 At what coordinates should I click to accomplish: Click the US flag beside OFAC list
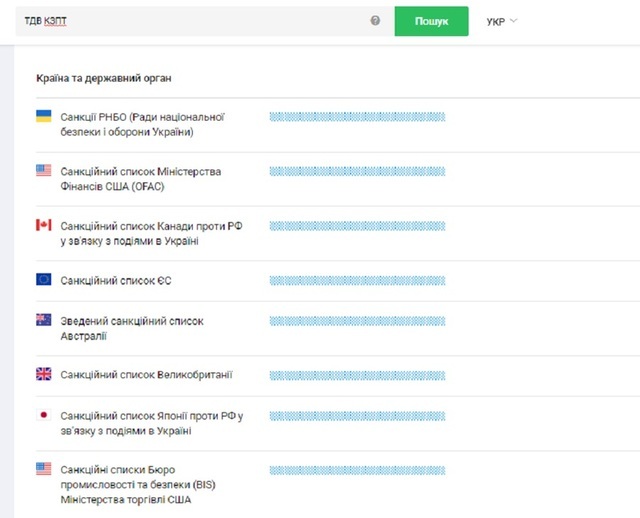pyautogui.click(x=44, y=170)
